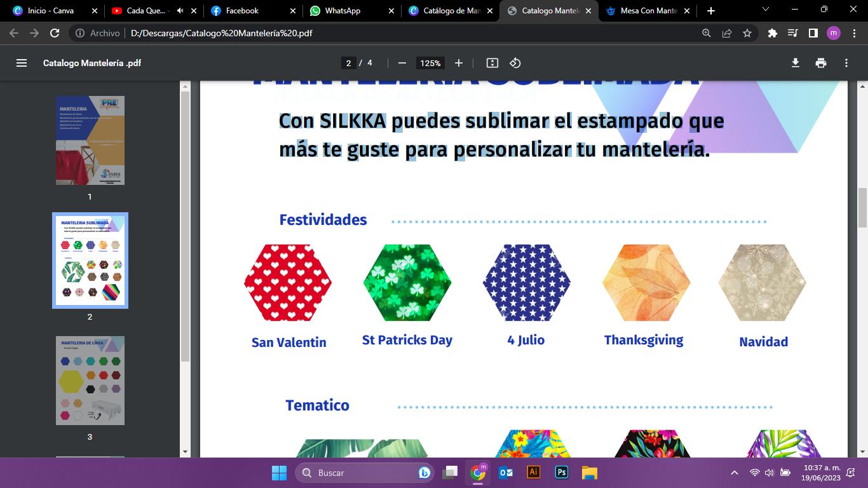
Task: Click the 125% zoom level field
Action: point(430,63)
